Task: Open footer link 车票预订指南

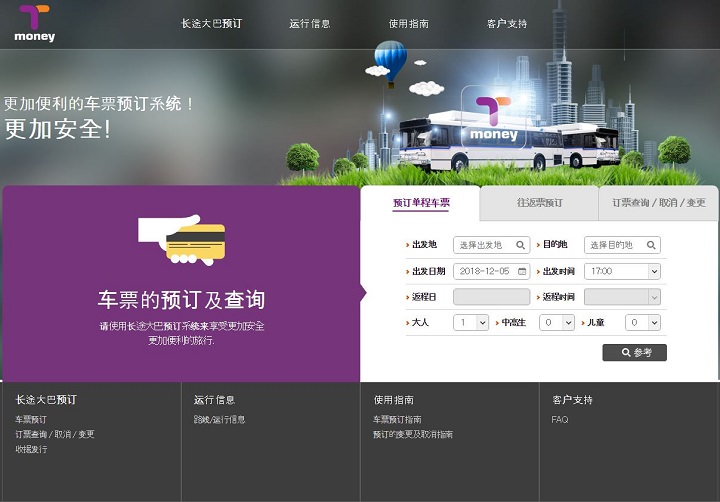Action: click(397, 419)
